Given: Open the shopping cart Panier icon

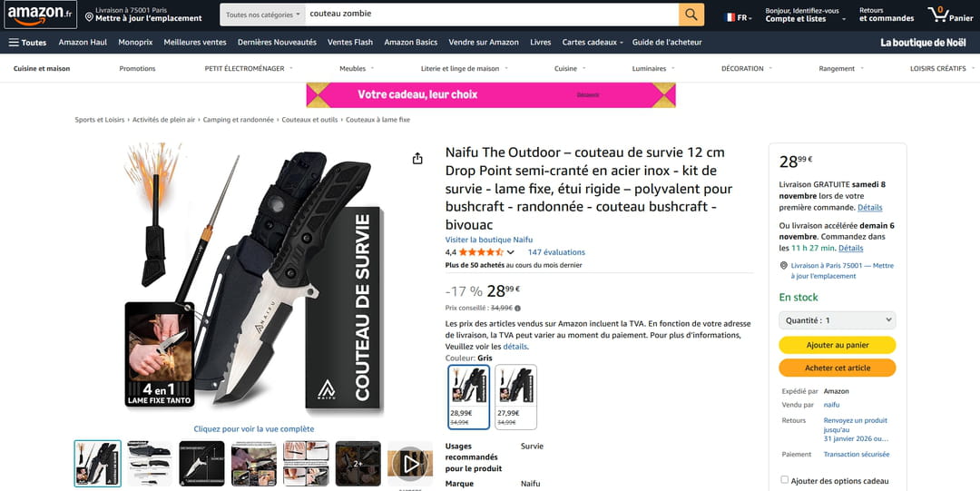Looking at the screenshot, I should pyautogui.click(x=950, y=15).
